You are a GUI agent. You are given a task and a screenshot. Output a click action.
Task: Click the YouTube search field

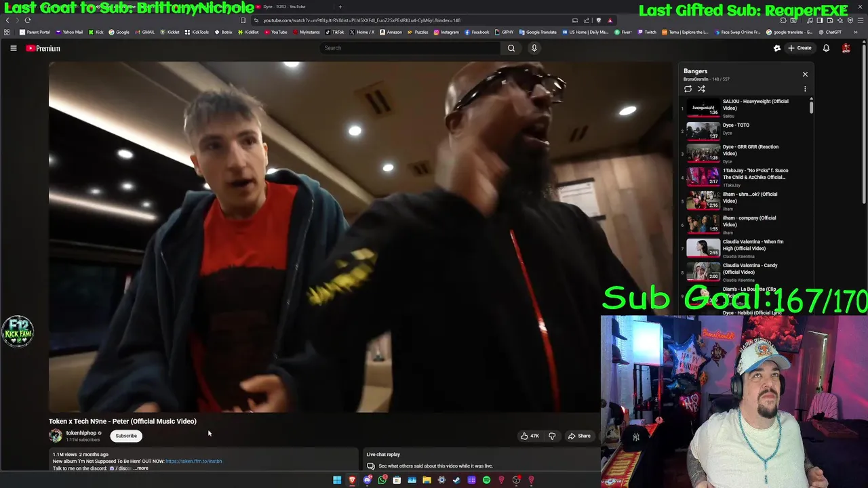(410, 48)
